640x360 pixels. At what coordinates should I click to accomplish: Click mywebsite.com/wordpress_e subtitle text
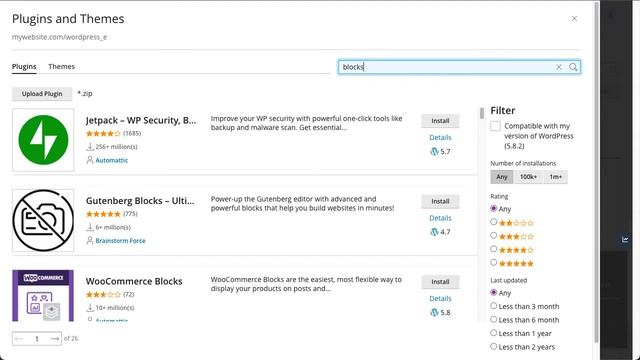(x=59, y=37)
